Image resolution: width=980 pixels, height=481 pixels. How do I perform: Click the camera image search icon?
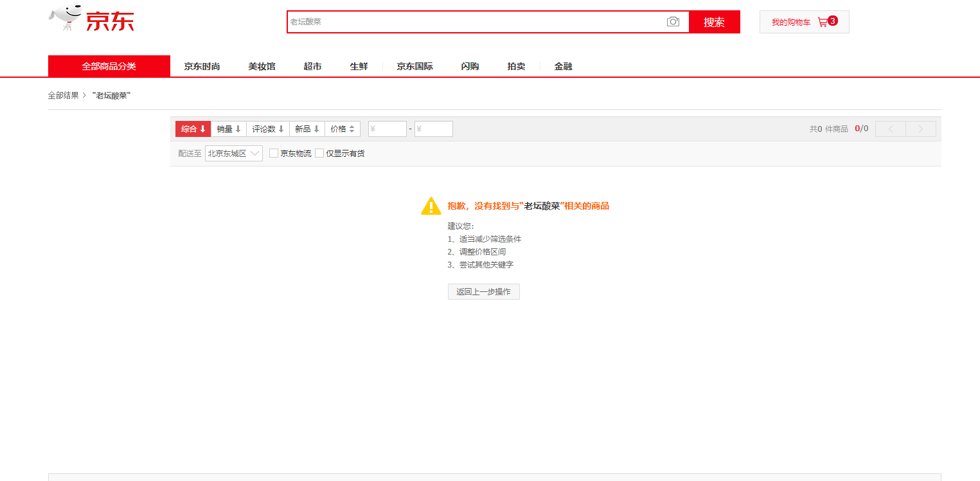coord(673,22)
